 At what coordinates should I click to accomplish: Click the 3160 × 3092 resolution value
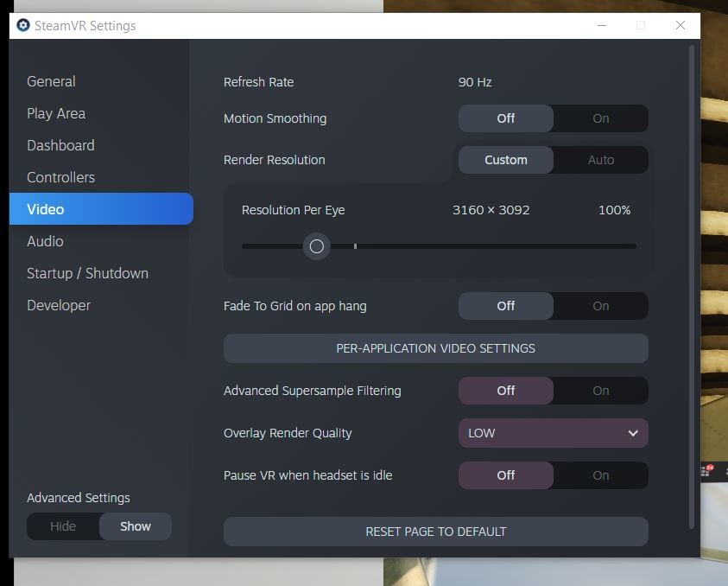coord(491,210)
